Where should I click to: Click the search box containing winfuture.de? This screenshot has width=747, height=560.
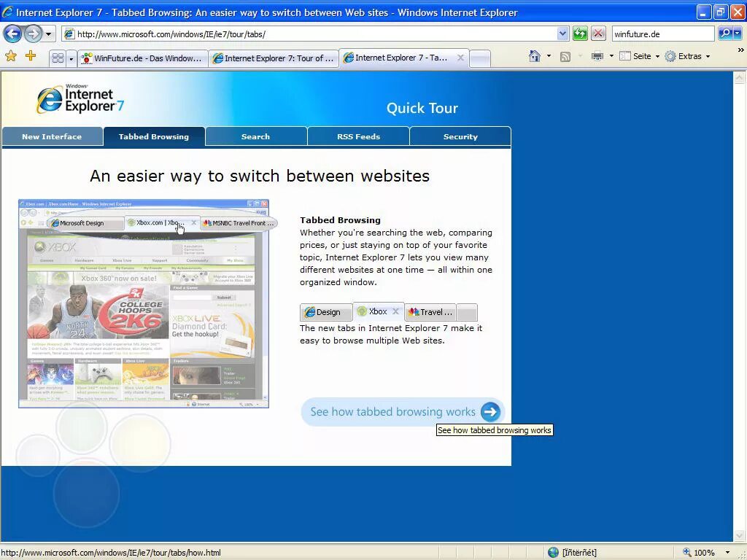662,34
